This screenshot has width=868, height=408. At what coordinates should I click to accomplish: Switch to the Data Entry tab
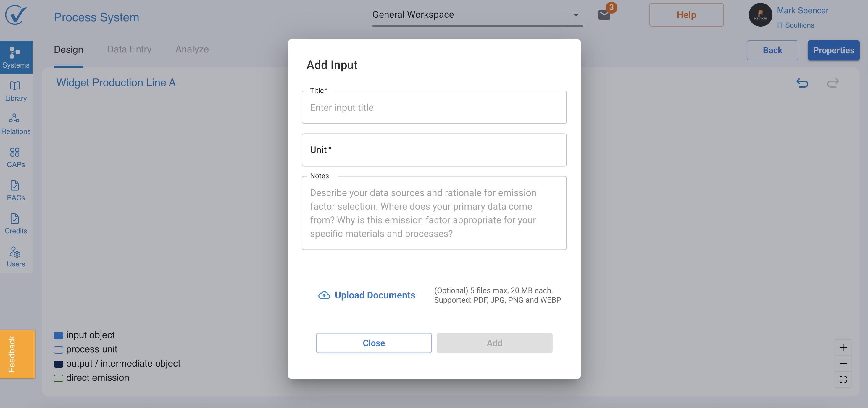(129, 49)
